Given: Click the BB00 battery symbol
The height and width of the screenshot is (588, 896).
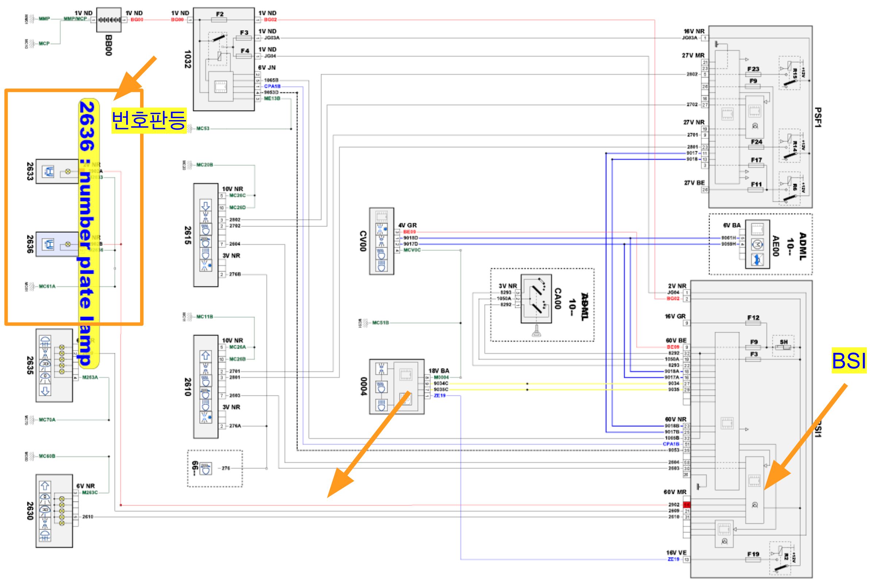Looking at the screenshot, I should 109,20.
